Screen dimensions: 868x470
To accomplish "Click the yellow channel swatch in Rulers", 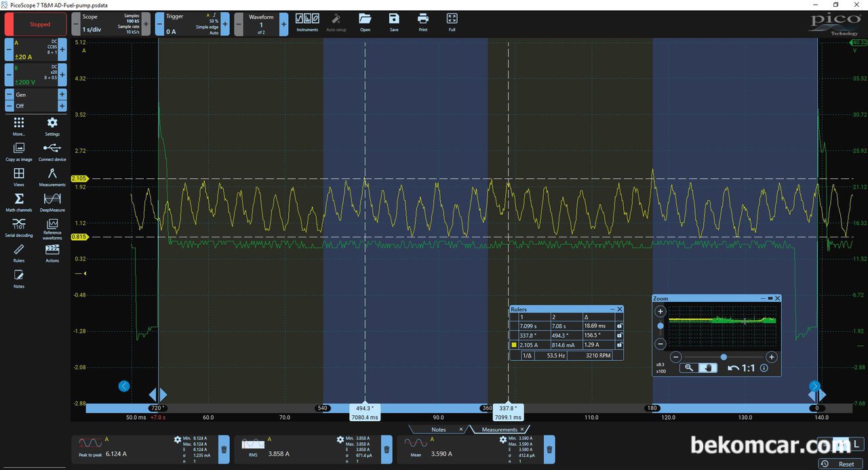I will point(514,345).
